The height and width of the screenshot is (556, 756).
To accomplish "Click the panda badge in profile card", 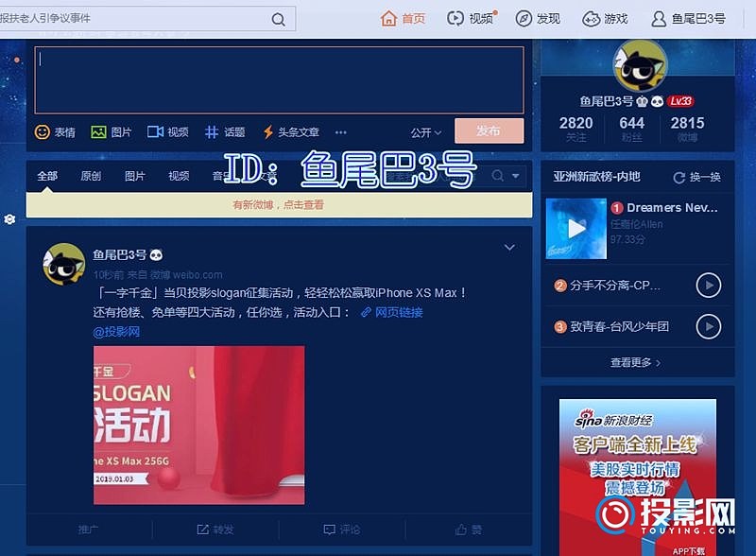I will (x=657, y=101).
